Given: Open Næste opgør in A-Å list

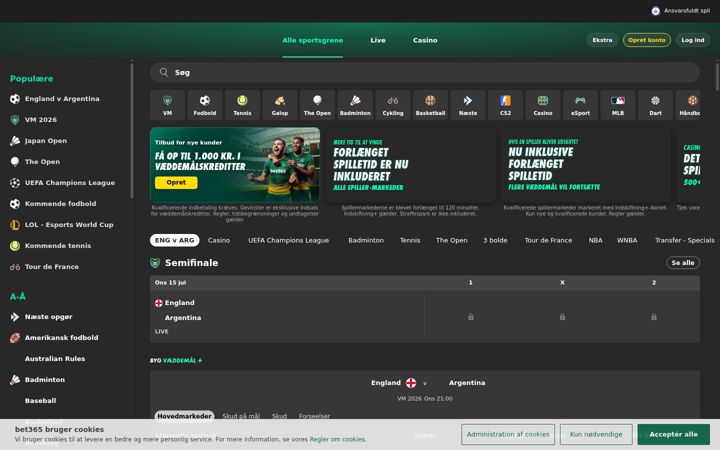Looking at the screenshot, I should (48, 317).
